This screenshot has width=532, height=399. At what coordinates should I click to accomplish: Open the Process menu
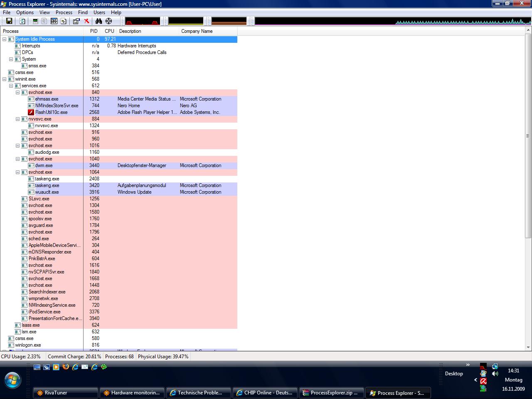click(64, 12)
